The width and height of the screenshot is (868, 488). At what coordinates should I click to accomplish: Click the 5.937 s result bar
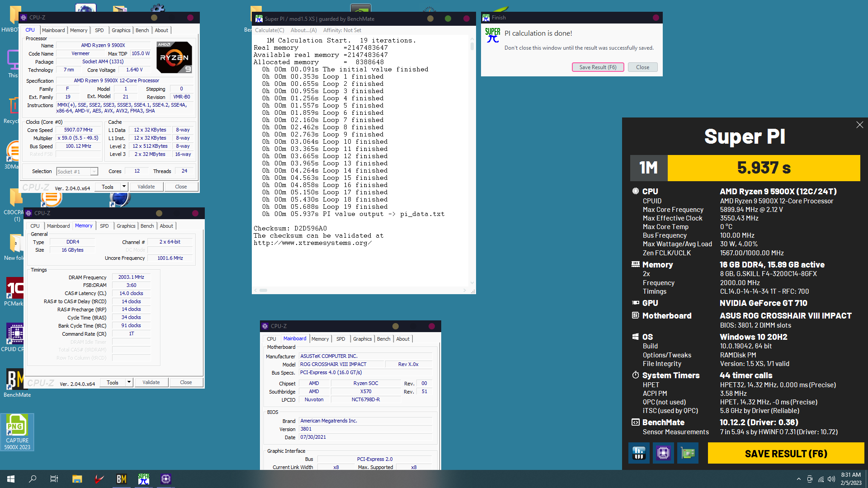click(x=764, y=168)
